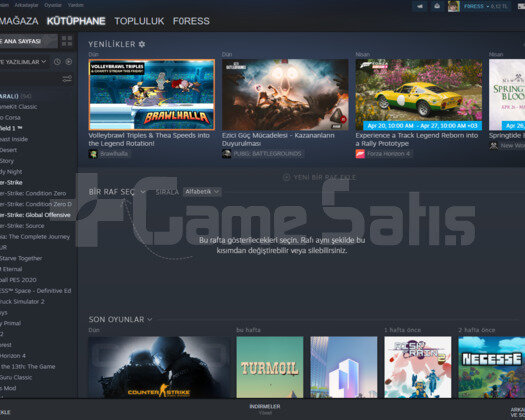Show ready-to-play games play icon

(x=69, y=62)
